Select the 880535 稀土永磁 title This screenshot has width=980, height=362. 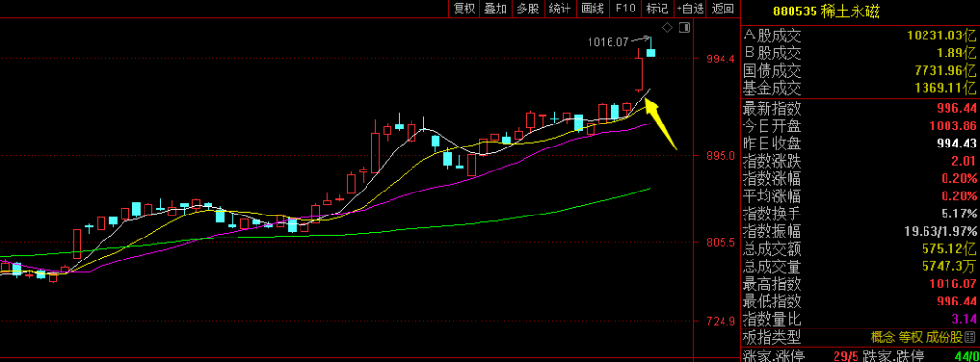(826, 11)
